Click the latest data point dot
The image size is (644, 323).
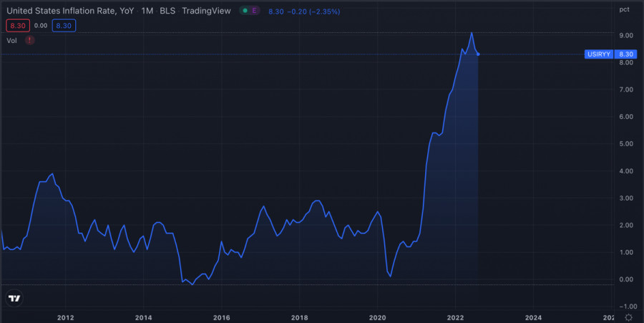pos(478,54)
